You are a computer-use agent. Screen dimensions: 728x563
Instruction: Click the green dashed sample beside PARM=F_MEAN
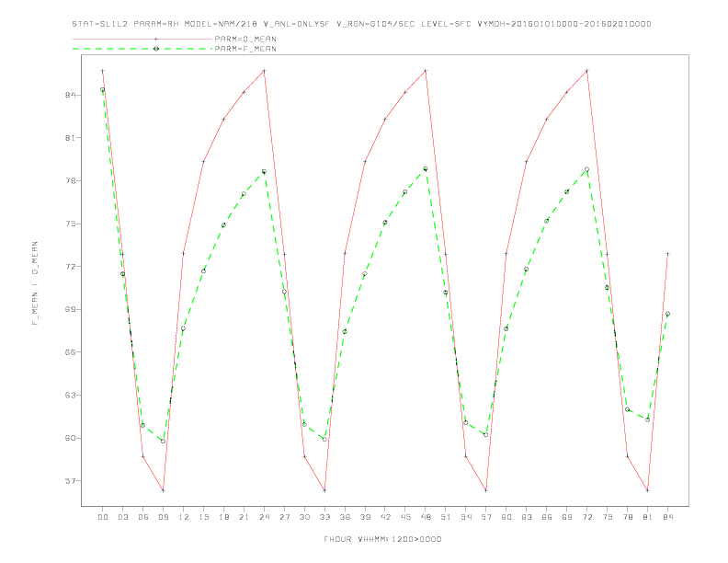tap(142, 49)
